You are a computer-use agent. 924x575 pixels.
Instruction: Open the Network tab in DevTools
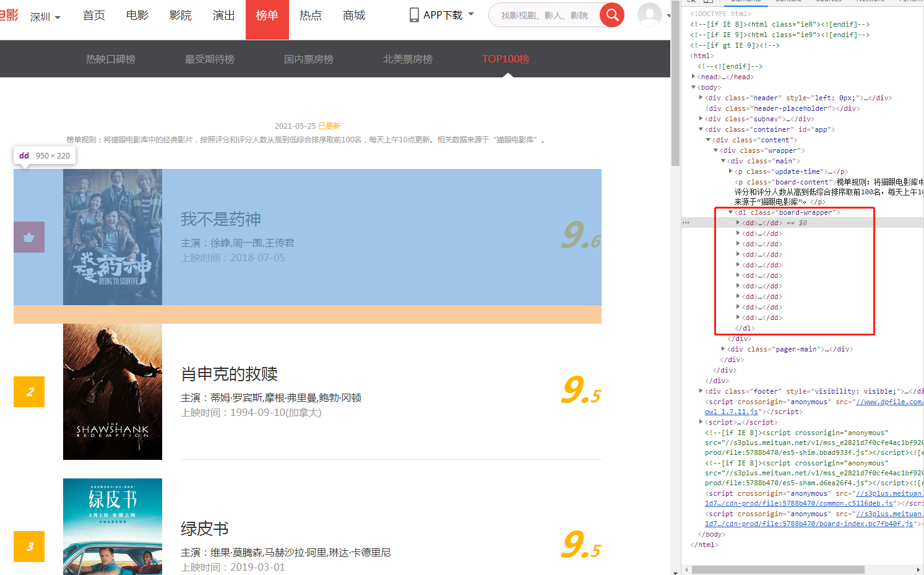869,2
